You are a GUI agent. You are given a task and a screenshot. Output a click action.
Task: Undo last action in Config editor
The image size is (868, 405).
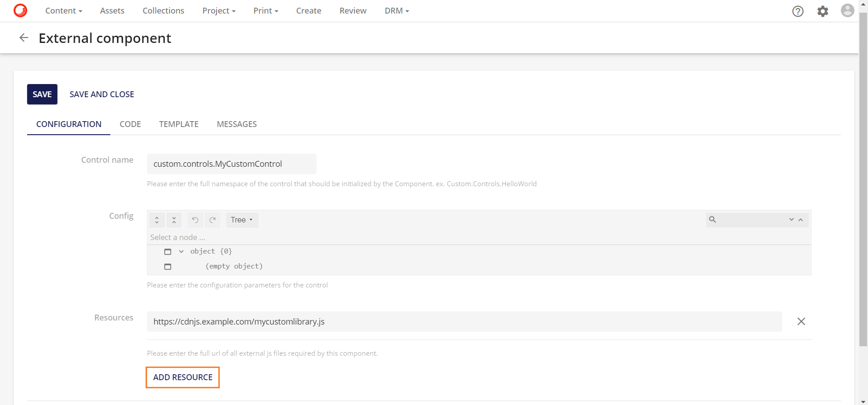pos(195,220)
